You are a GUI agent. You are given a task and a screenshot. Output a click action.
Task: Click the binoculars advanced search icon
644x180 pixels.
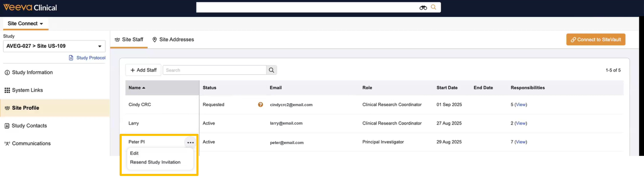423,8
